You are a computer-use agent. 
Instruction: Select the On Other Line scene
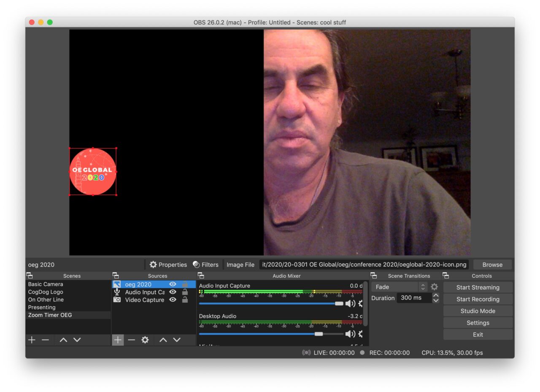pyautogui.click(x=68, y=300)
